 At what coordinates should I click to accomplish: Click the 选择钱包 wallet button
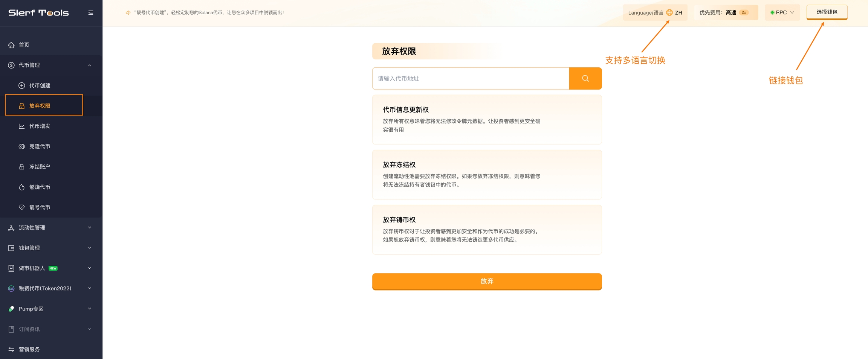coord(827,12)
